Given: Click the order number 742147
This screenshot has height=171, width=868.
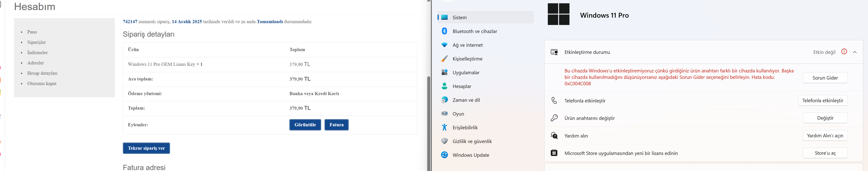Looking at the screenshot, I should 130,22.
